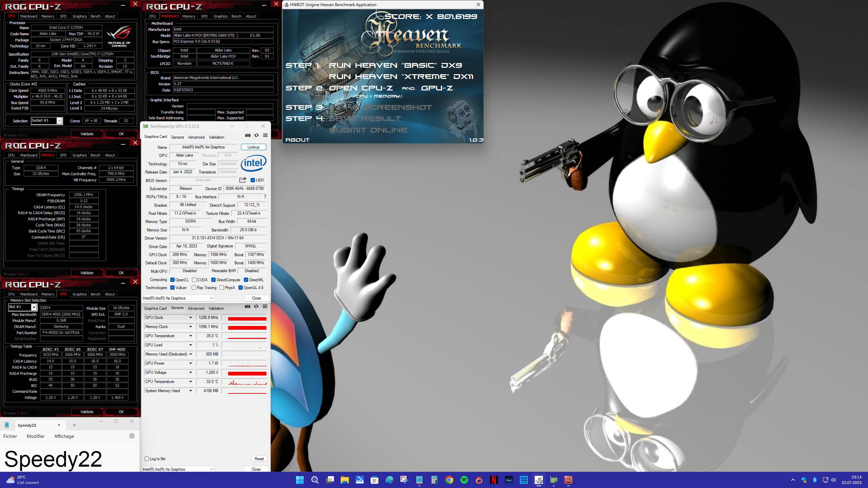Viewport: 868px width, 488px height.
Task: Switch to Validation tab in upper GPU-Z panel
Action: click(216, 137)
